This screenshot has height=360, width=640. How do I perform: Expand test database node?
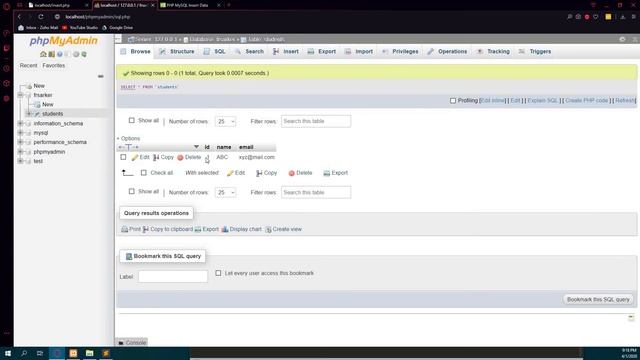20,161
